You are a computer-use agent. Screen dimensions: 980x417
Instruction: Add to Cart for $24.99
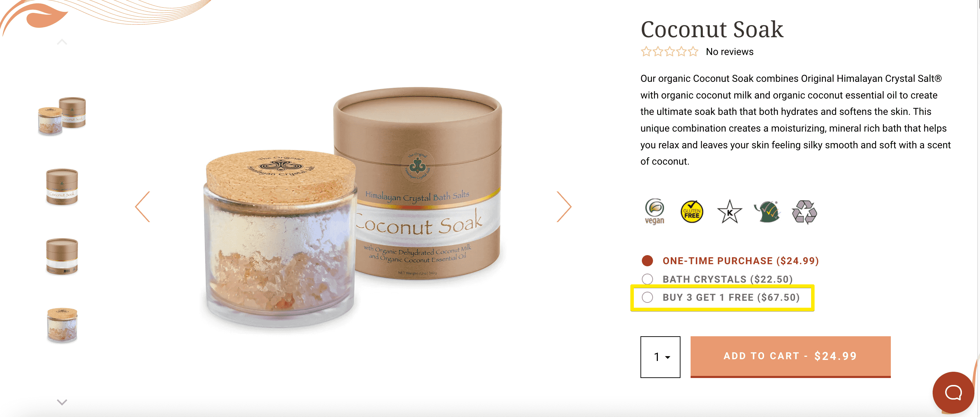point(790,356)
